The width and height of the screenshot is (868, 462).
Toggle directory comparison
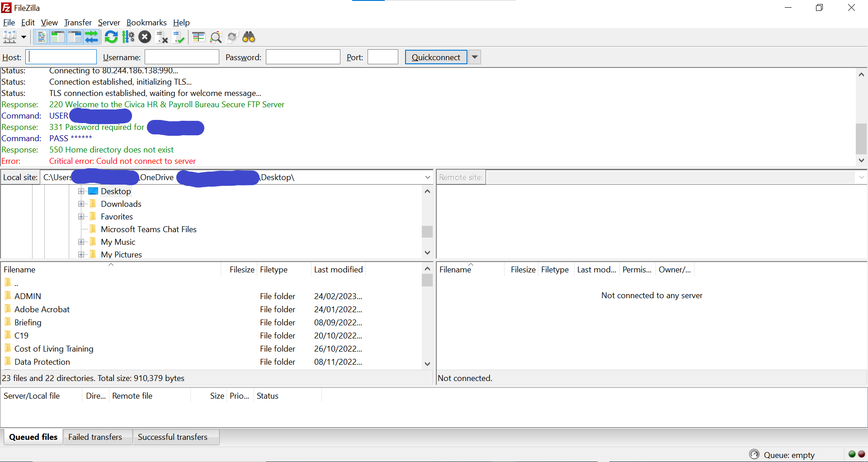[x=216, y=37]
